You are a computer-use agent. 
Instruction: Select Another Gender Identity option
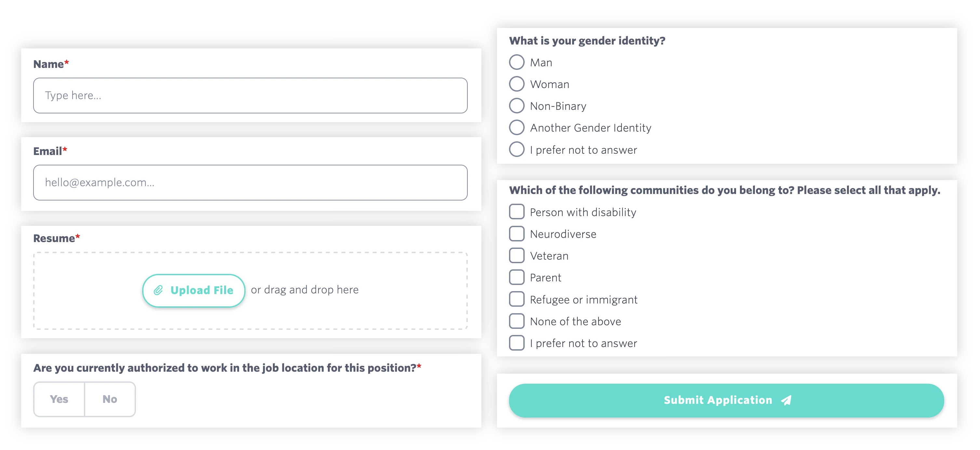(517, 128)
